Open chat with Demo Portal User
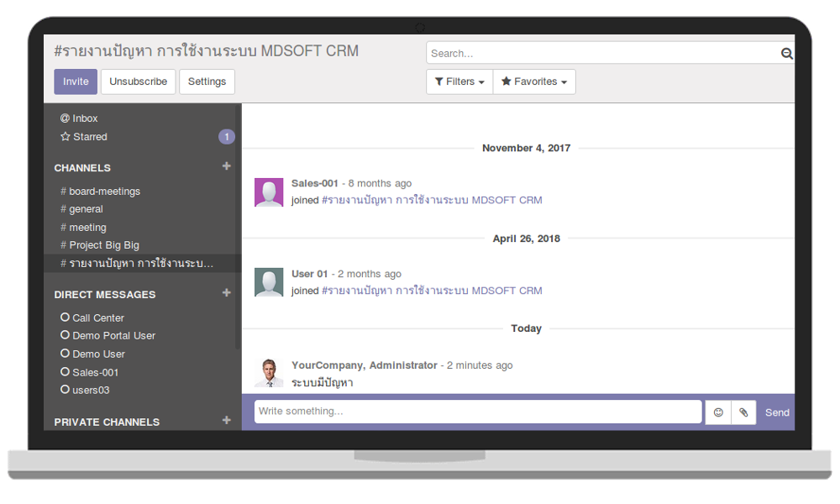The image size is (840, 504). [x=113, y=335]
